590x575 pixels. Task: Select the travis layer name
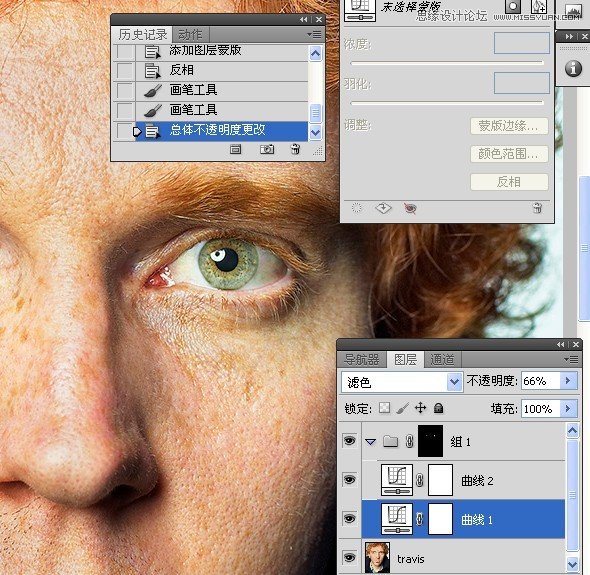[411, 559]
